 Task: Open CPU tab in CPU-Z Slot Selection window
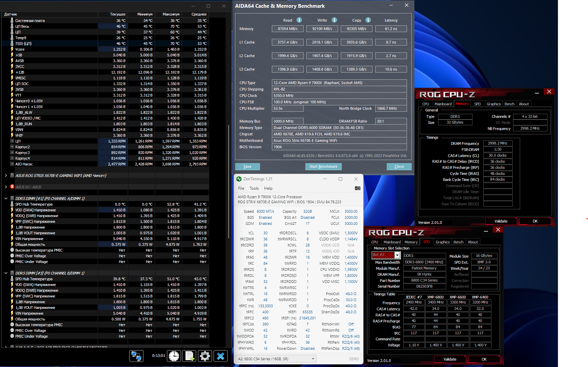pyautogui.click(x=375, y=242)
